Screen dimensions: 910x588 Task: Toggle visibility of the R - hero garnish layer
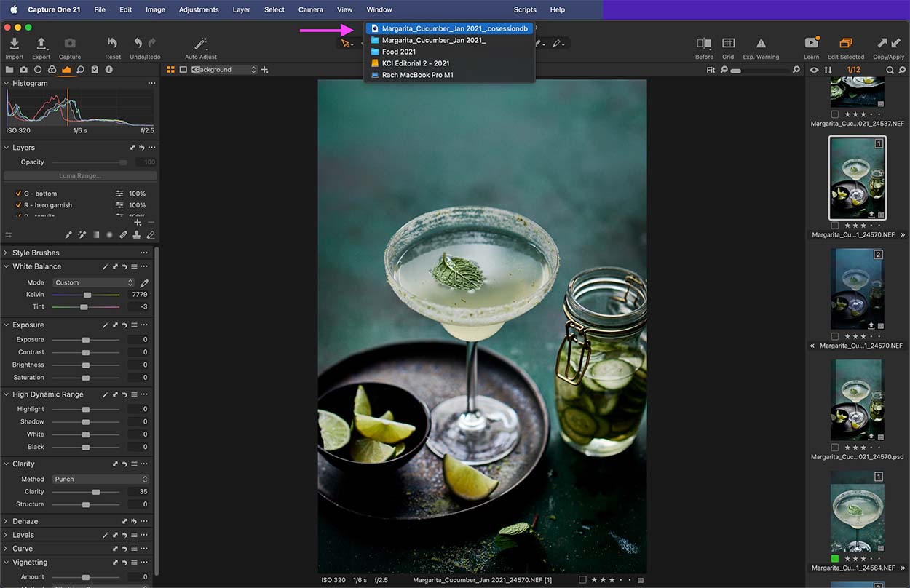point(17,205)
